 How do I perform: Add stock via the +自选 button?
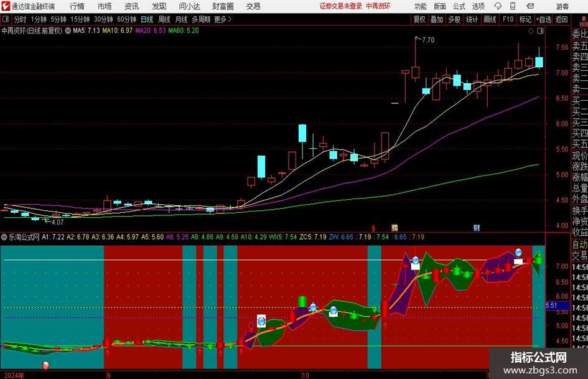[x=543, y=19]
